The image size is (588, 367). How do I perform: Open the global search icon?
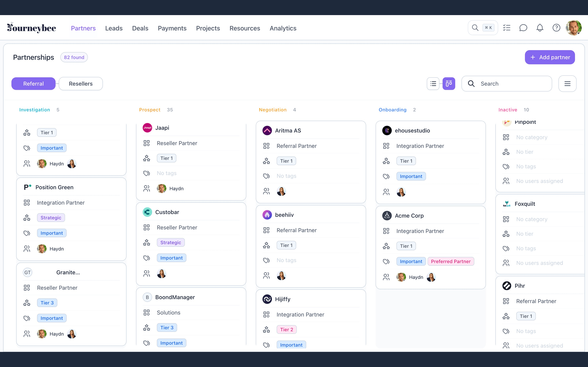point(475,28)
